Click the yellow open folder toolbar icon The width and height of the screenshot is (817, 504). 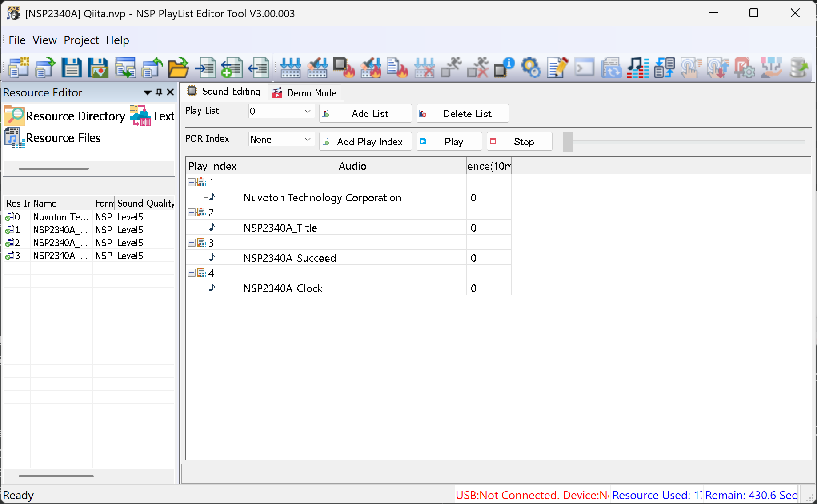[178, 68]
